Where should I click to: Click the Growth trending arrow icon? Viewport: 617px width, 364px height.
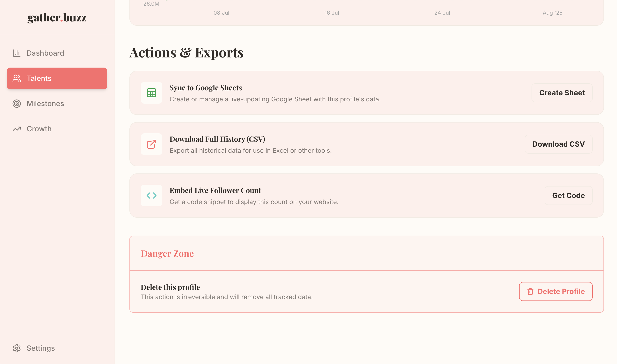tap(16, 129)
